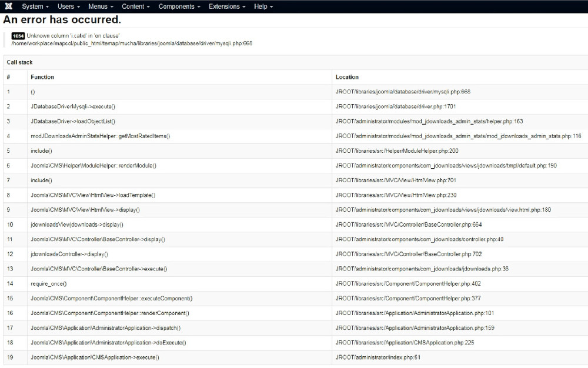Click the getMostRatedItems() function in row 4
The height and width of the screenshot is (368, 588).
(x=100, y=136)
